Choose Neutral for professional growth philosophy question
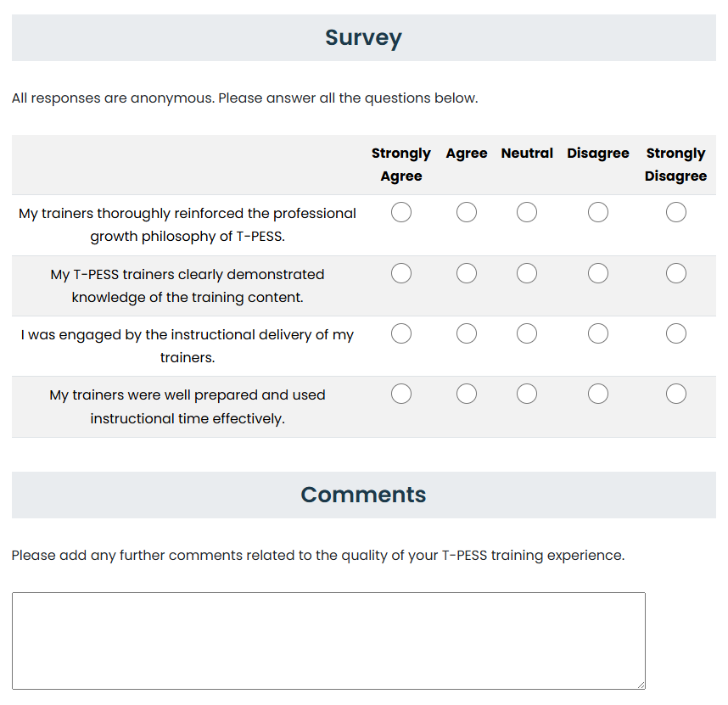The height and width of the screenshot is (705, 728). (x=527, y=212)
